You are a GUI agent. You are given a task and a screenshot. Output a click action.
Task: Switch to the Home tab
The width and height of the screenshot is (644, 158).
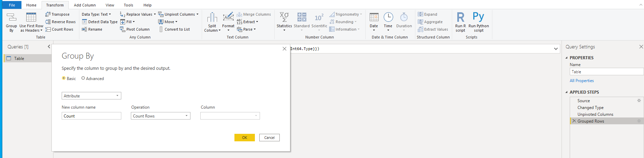(31, 5)
